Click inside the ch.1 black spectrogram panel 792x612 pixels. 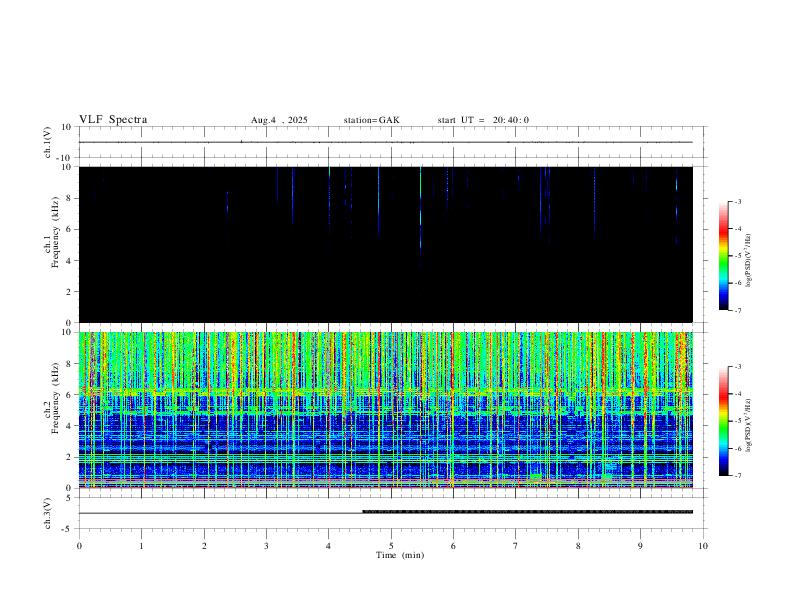pyautogui.click(x=386, y=244)
